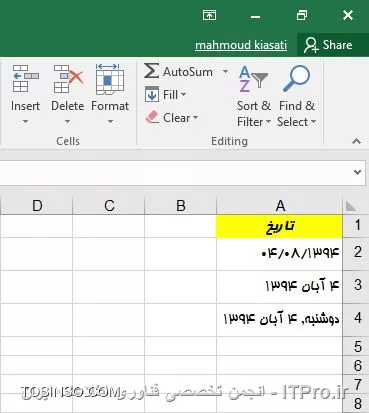Click the Select All triangle corner
This screenshot has width=369, height=413.
pyautogui.click(x=350, y=206)
